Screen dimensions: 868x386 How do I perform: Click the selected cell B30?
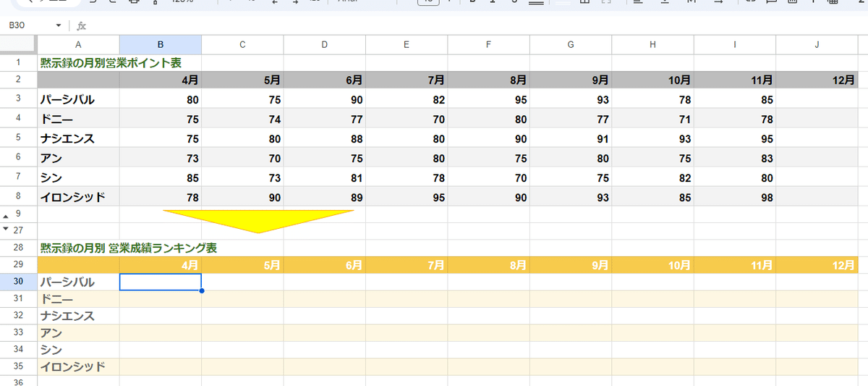click(x=161, y=282)
